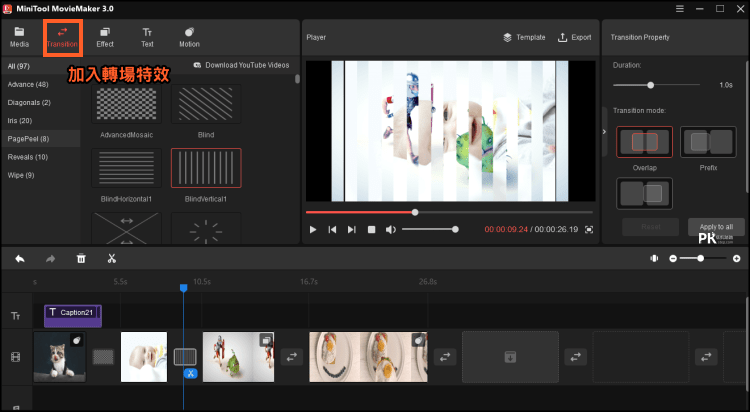Click the blue timeline playhead marker
Screen dimensions: 750x412
184,288
